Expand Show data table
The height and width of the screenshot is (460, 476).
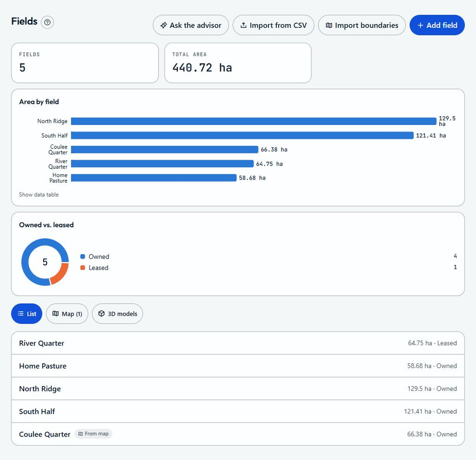[39, 195]
